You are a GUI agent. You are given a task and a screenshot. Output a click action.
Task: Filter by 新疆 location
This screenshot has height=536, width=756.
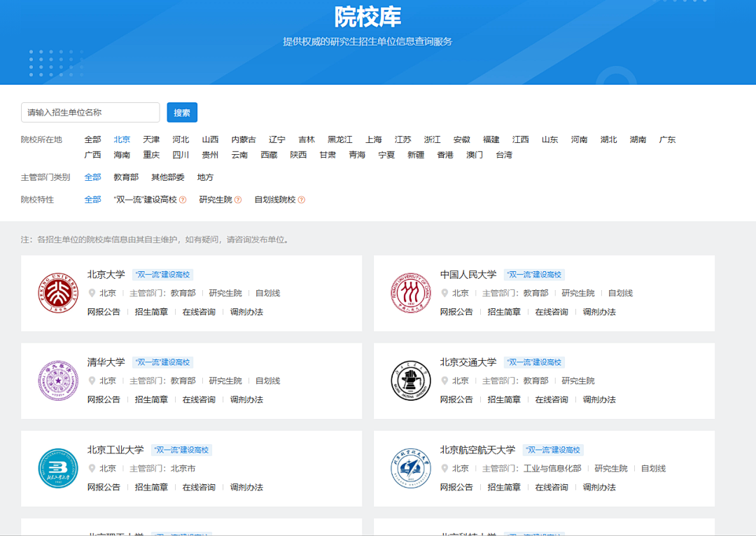click(x=416, y=155)
